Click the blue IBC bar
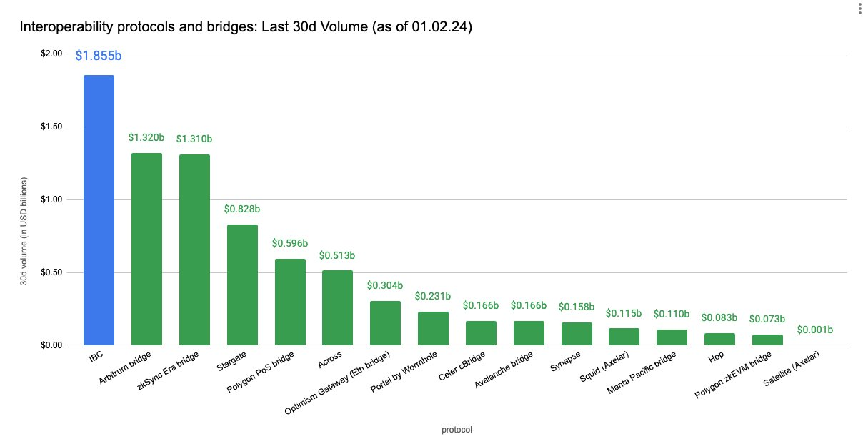The height and width of the screenshot is (444, 868). click(99, 210)
